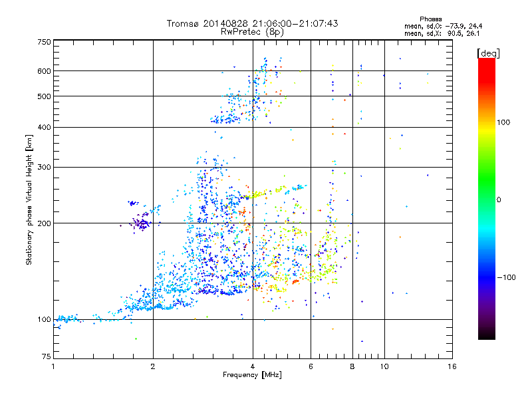Click the x-axis label '1'
This screenshot has width=532, height=399.
(x=53, y=366)
